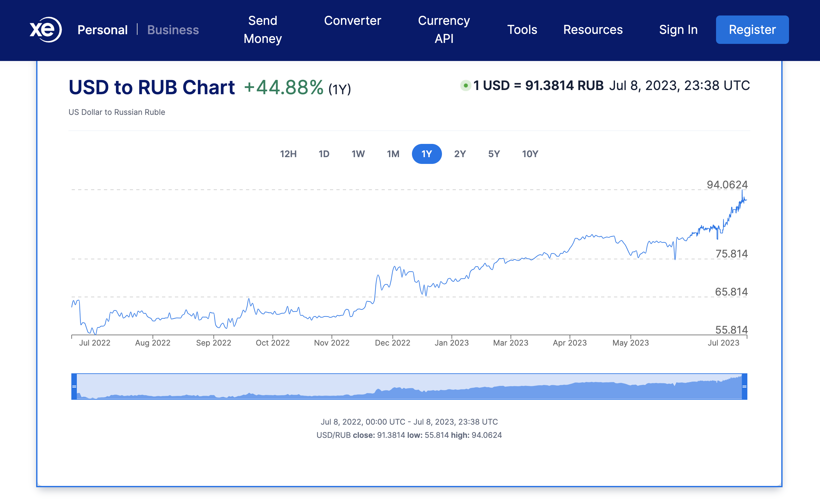
Task: Click the green live rate indicator dot
Action: pyautogui.click(x=466, y=86)
